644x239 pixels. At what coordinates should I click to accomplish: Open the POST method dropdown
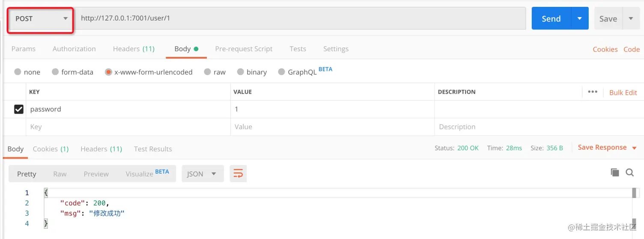pyautogui.click(x=41, y=19)
